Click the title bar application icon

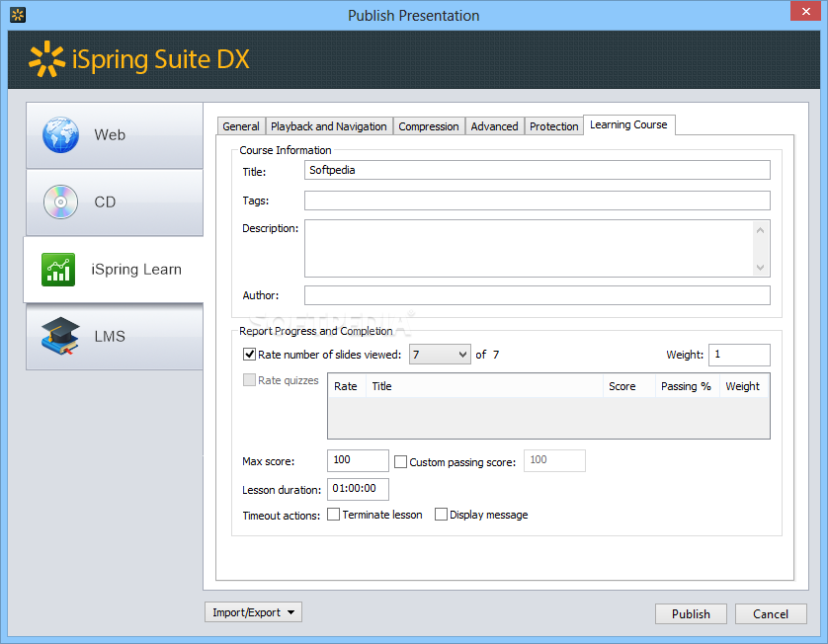click(x=18, y=15)
